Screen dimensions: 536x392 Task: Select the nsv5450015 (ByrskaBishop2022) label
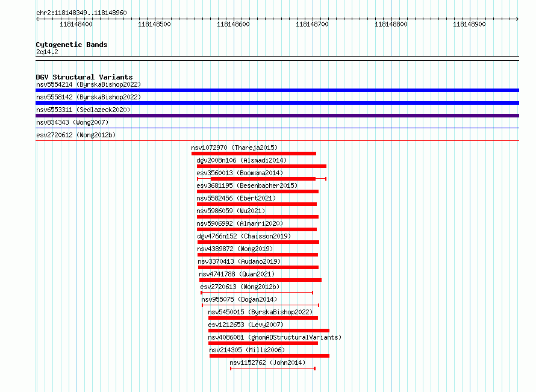(261, 312)
